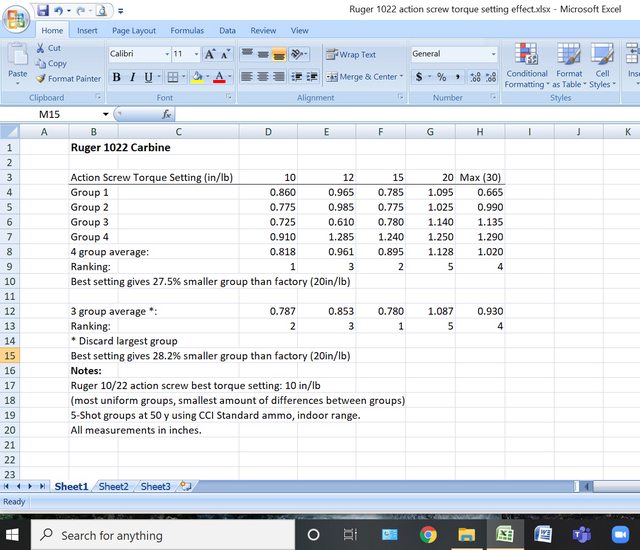Image resolution: width=640 pixels, height=550 pixels.
Task: Set top vertical alignment
Action: (x=247, y=54)
